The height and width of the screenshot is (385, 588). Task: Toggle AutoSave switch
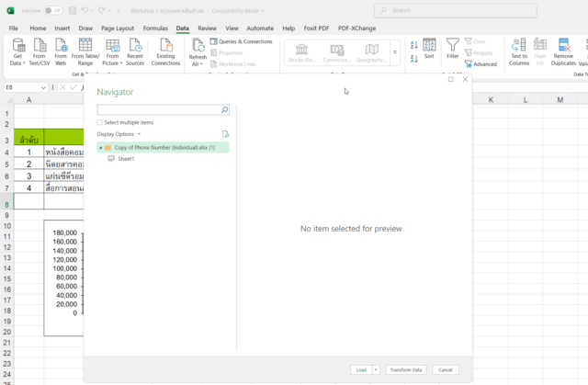point(53,10)
